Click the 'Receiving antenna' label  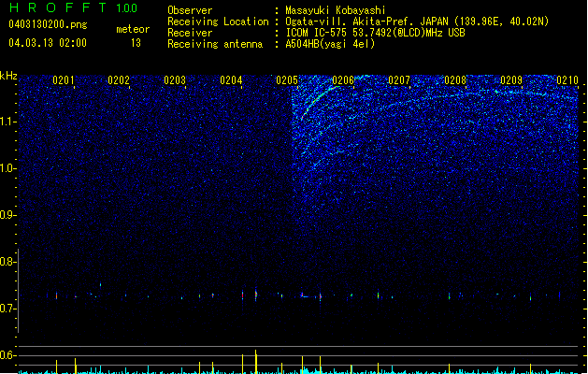click(x=215, y=44)
